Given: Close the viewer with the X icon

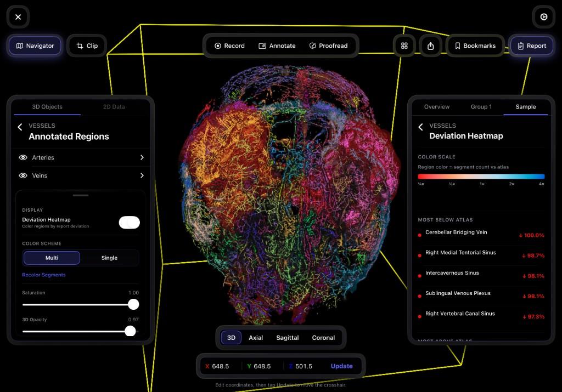Looking at the screenshot, I should pyautogui.click(x=18, y=17).
